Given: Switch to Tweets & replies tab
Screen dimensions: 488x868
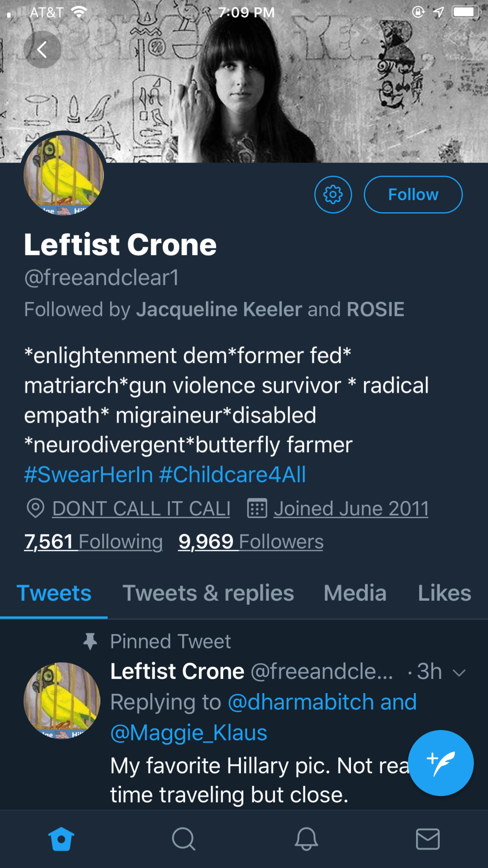Looking at the screenshot, I should click(x=208, y=593).
